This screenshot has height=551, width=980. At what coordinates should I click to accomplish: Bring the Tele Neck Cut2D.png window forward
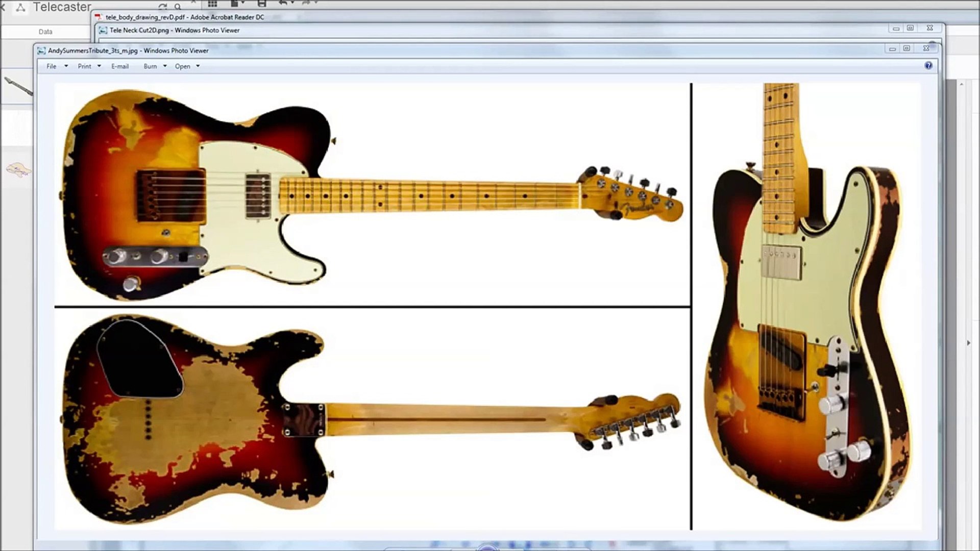175,30
